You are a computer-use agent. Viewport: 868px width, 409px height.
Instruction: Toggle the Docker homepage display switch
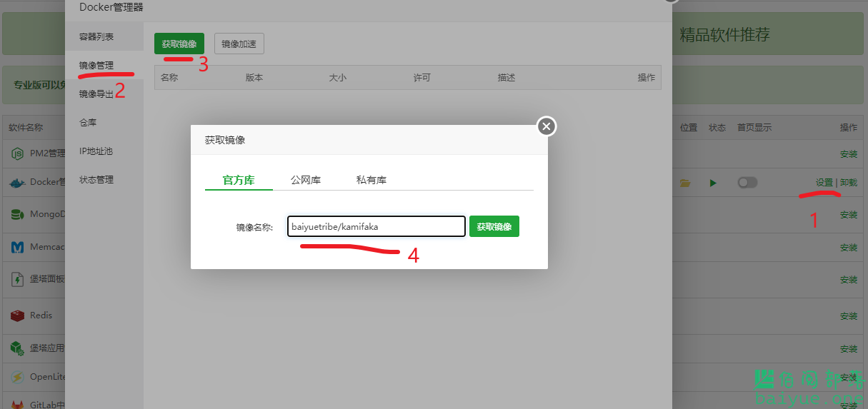[x=747, y=183]
